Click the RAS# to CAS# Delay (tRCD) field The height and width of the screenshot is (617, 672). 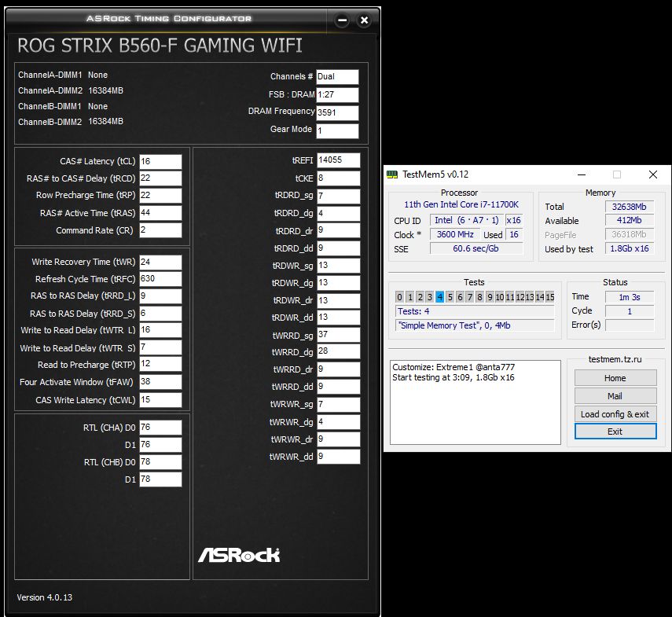click(160, 178)
